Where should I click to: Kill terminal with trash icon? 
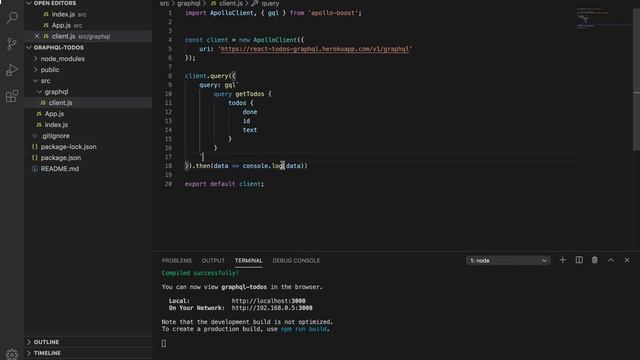coord(595,260)
